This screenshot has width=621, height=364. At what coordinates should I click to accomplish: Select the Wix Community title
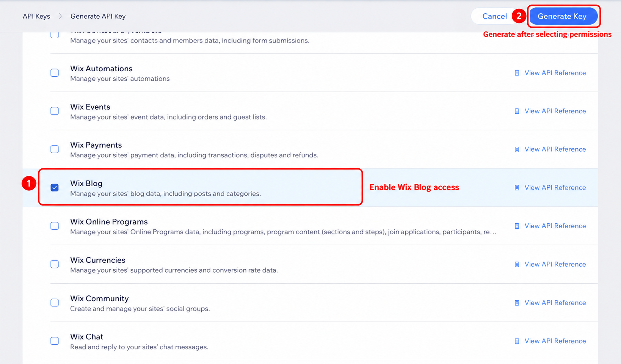pyautogui.click(x=99, y=298)
